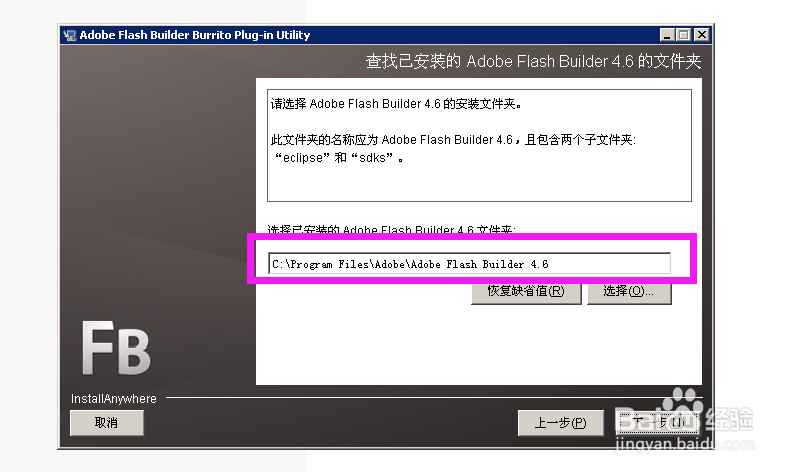The height and width of the screenshot is (472, 800).
Task: Click the instruction text mentioning "eclipse" and "sdks"
Action: pos(453,148)
